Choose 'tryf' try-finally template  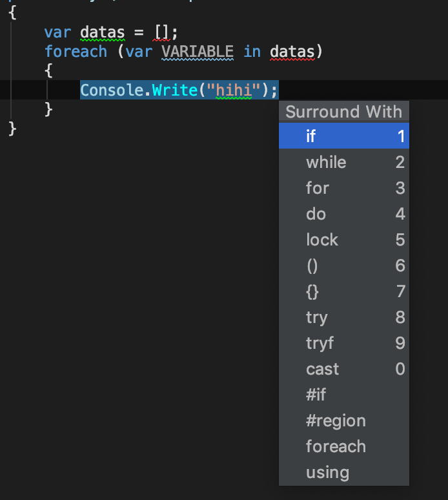click(343, 343)
